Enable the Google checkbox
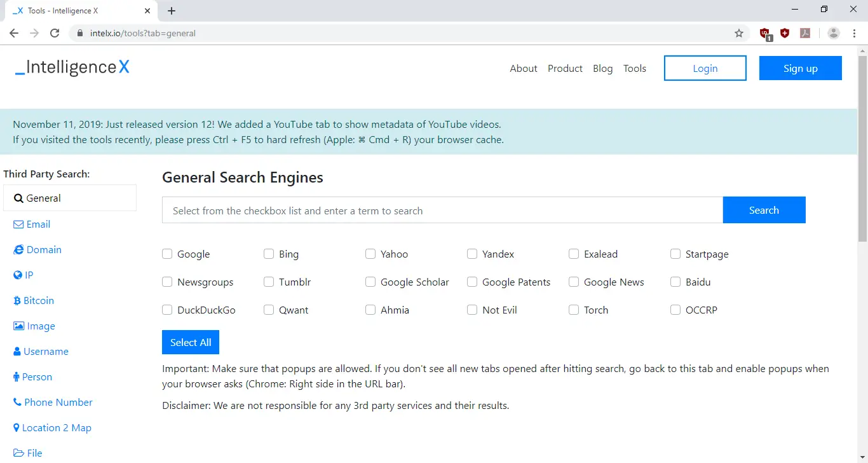 click(x=167, y=254)
